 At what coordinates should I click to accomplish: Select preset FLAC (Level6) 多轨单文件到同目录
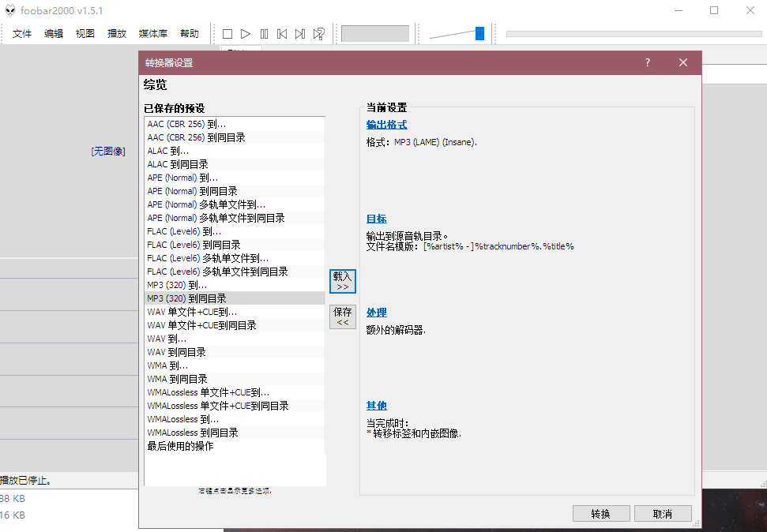(235, 272)
